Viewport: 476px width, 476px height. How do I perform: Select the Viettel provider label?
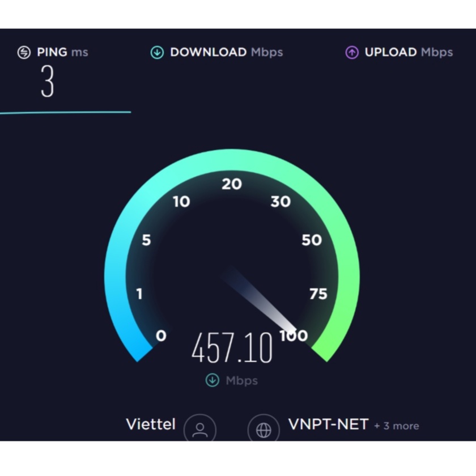151,424
